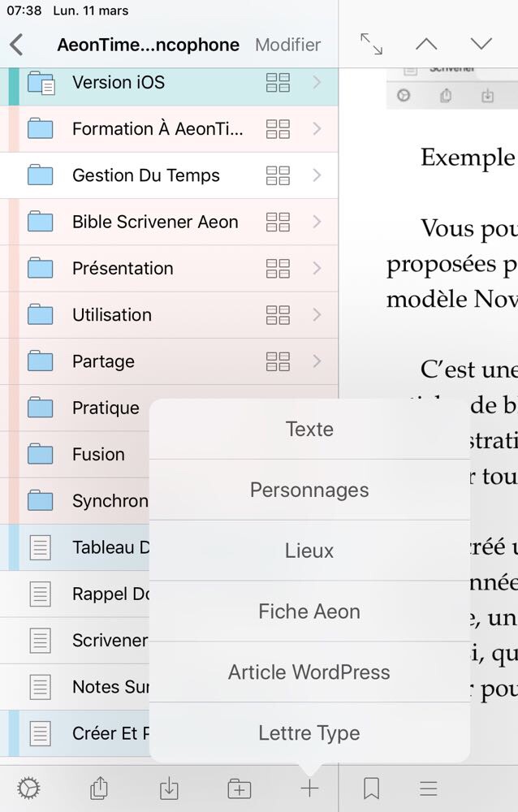Open corkboard view for Gestion Du Temps
The height and width of the screenshot is (812, 518).
pyautogui.click(x=278, y=175)
